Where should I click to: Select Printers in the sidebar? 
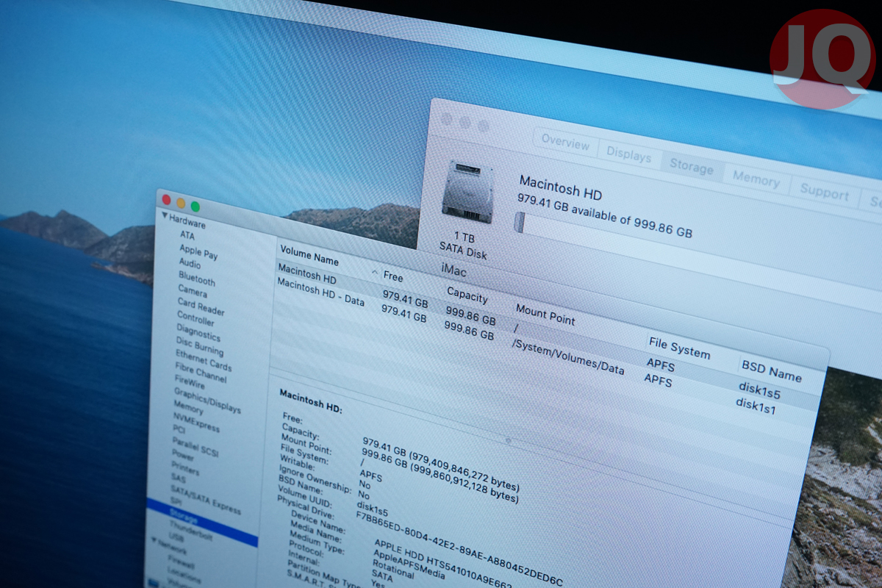coord(184,470)
